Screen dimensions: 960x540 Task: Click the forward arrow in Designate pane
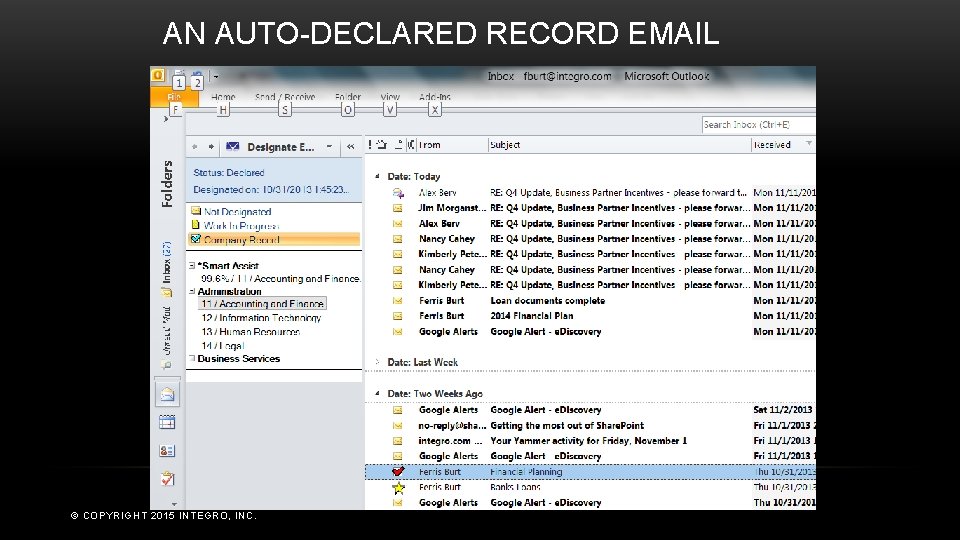click(211, 146)
